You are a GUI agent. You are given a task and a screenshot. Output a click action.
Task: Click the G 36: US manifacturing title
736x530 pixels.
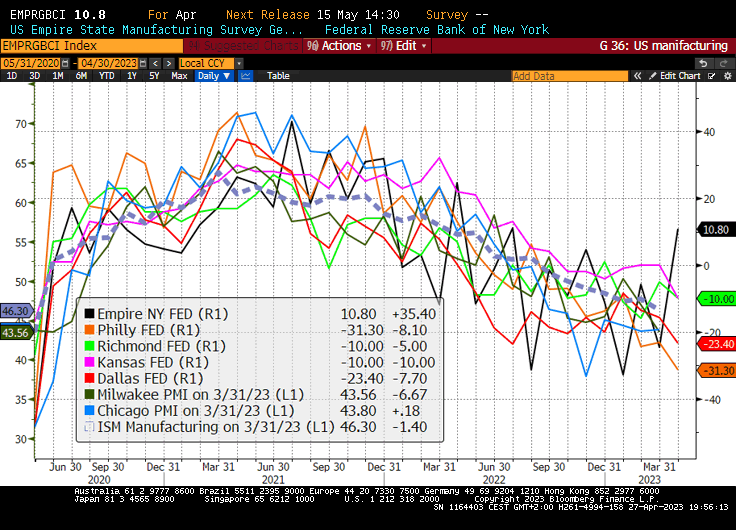click(x=664, y=46)
